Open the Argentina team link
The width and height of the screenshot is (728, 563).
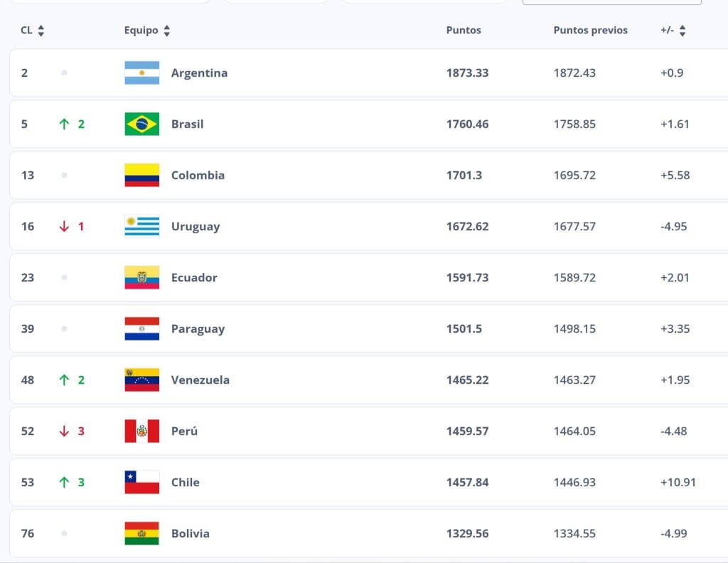(x=199, y=73)
